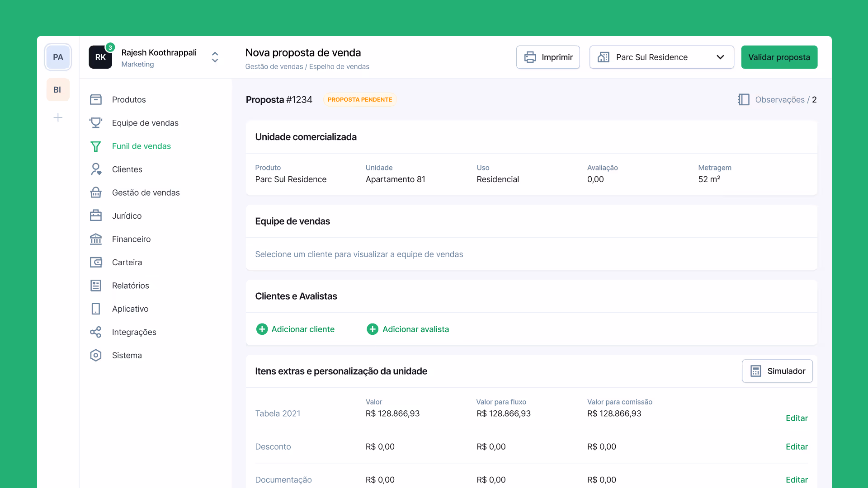
Task: Expand the Rajesh Koothrappali account switcher
Action: [x=215, y=57]
